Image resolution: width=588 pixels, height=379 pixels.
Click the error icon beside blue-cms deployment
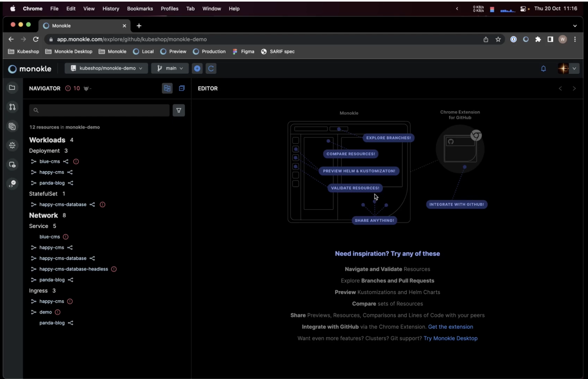point(76,162)
